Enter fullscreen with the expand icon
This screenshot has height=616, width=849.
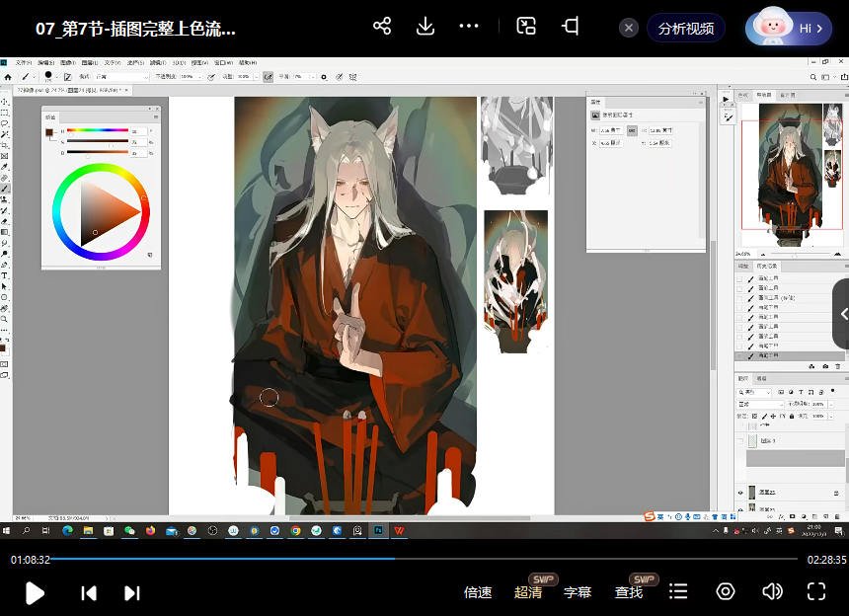pyautogui.click(x=816, y=592)
